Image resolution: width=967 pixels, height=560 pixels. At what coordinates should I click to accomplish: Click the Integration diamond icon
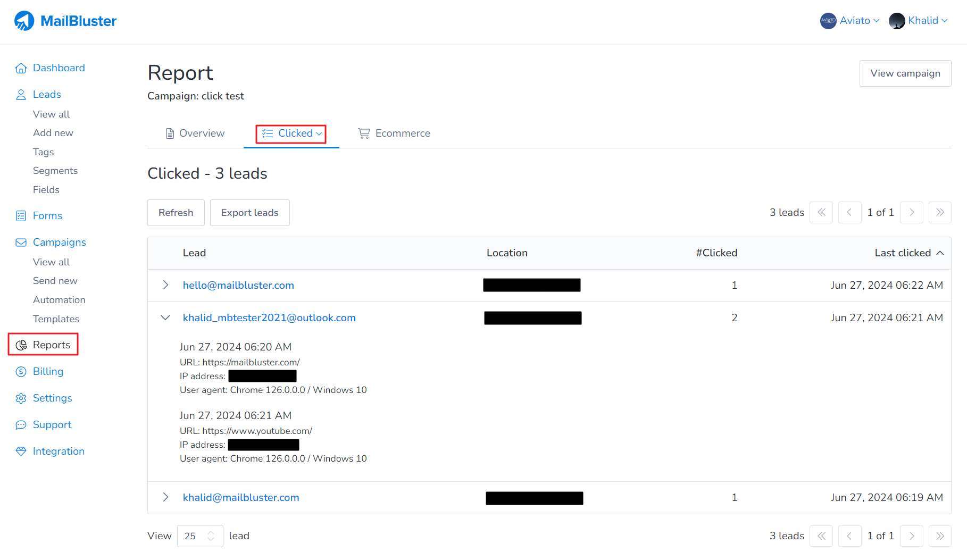click(21, 452)
